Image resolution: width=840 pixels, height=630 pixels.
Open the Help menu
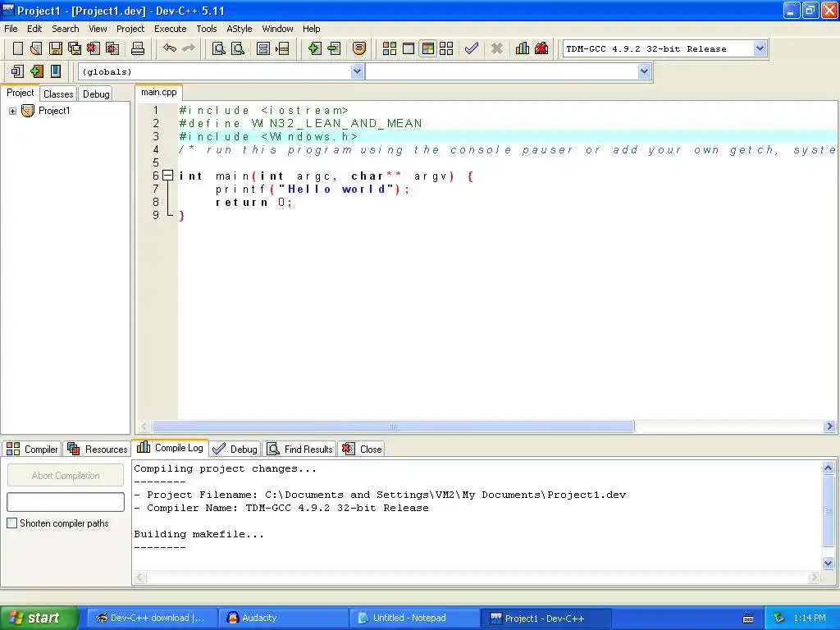coord(311,29)
